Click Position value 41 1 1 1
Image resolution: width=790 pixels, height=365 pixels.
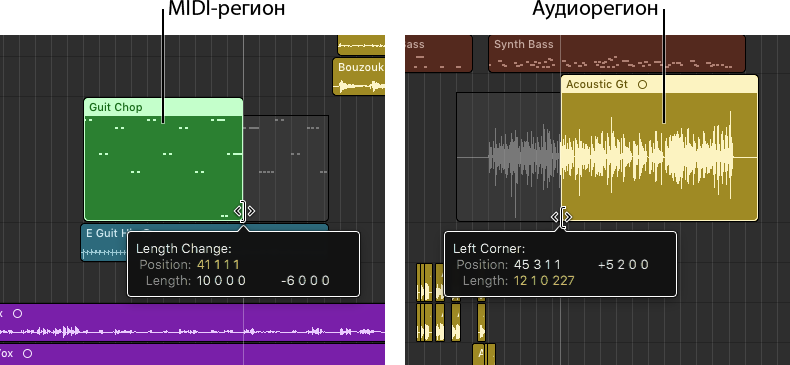coord(219,265)
